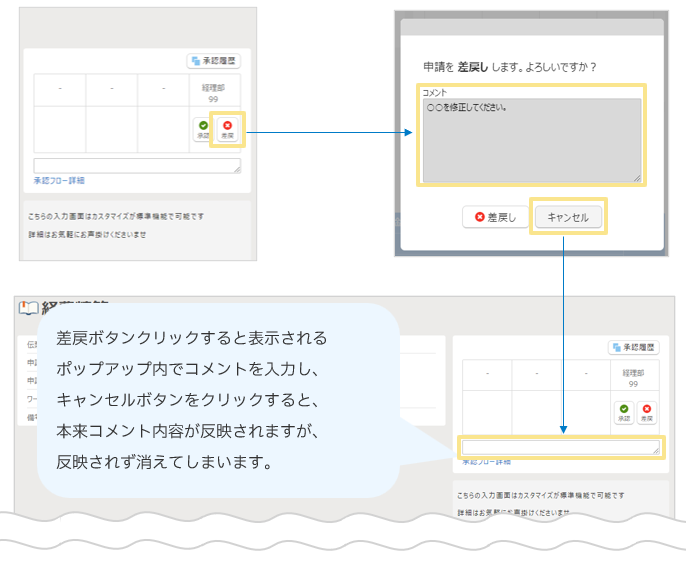This screenshot has height=561, width=686.
Task: Open the 承認フロー詳細 link in the bottom panel
Action: [486, 463]
